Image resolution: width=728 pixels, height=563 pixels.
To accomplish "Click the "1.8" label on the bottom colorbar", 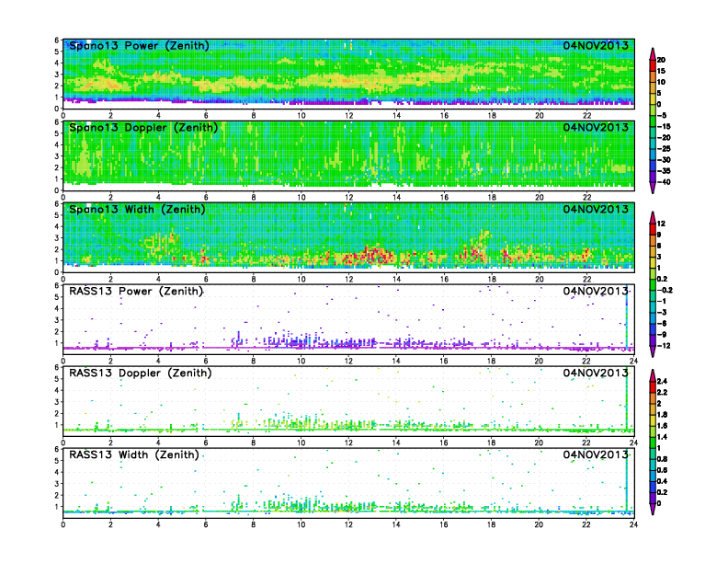I will pyautogui.click(x=662, y=414).
